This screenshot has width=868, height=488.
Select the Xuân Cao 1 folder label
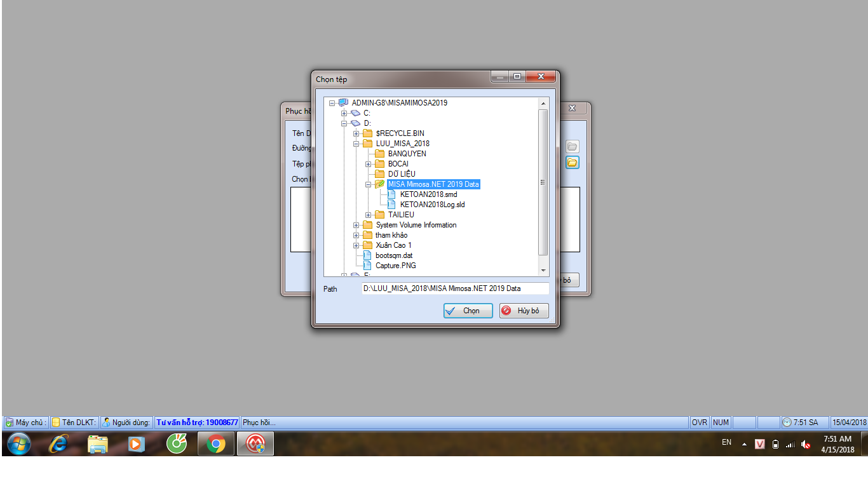[393, 245]
